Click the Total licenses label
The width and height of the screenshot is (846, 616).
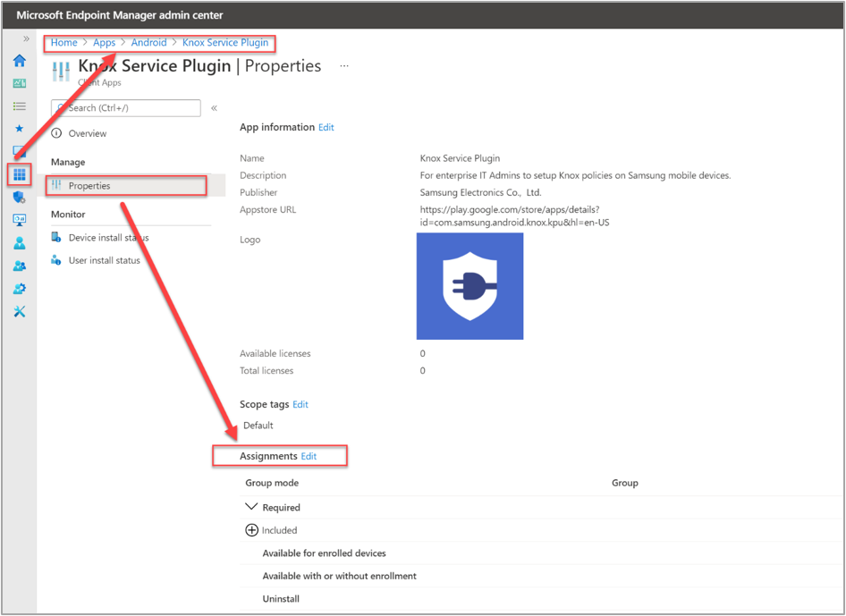(266, 371)
